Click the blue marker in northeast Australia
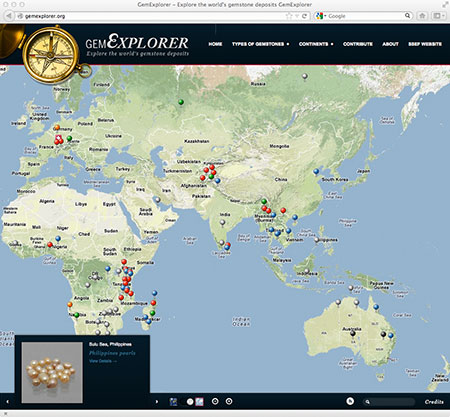Viewport: 450px width, 417px height. tap(376, 307)
